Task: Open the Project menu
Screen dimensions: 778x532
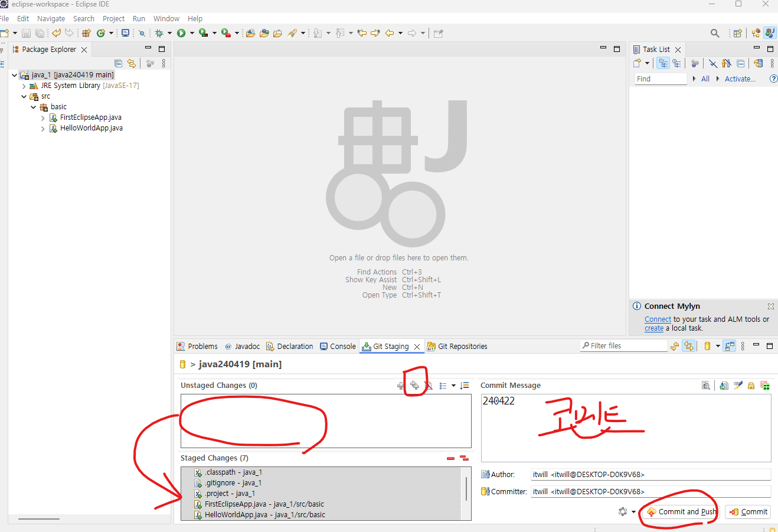Action: click(x=113, y=19)
